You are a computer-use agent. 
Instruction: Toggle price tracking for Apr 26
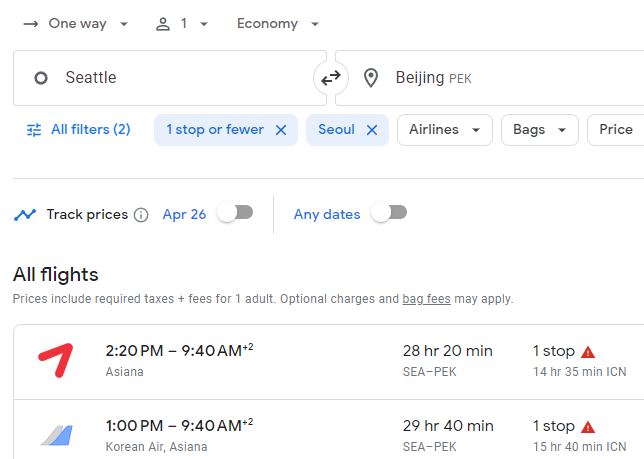click(x=235, y=213)
